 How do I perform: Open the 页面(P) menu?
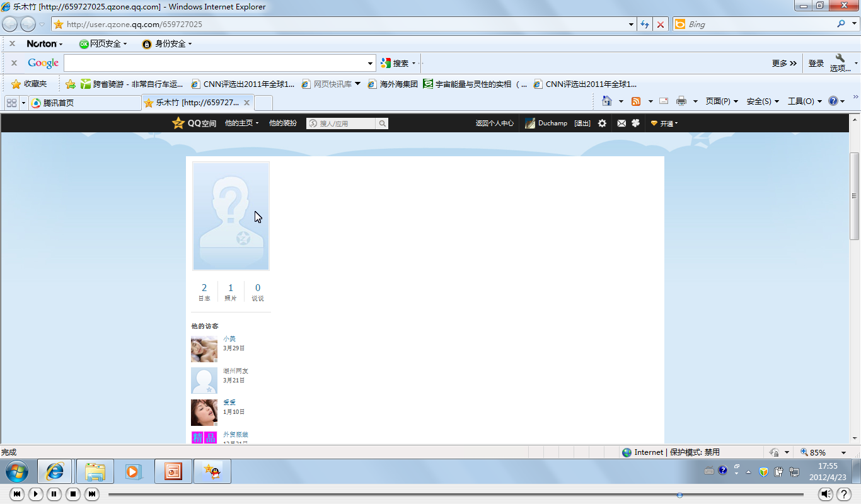[722, 101]
